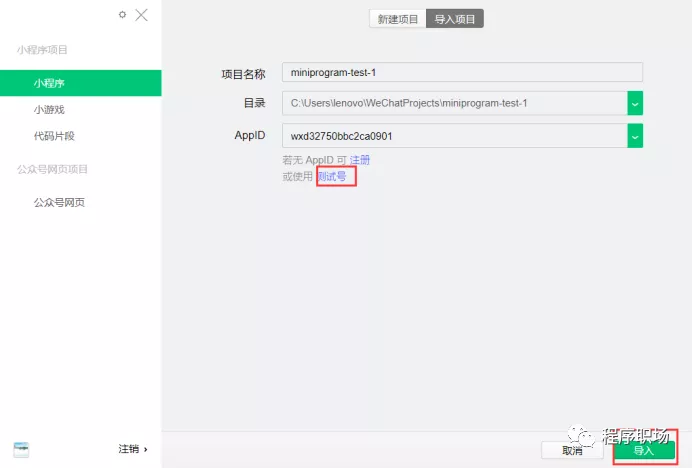Click the 目录 path field
This screenshot has height=468, width=692.
(x=455, y=103)
